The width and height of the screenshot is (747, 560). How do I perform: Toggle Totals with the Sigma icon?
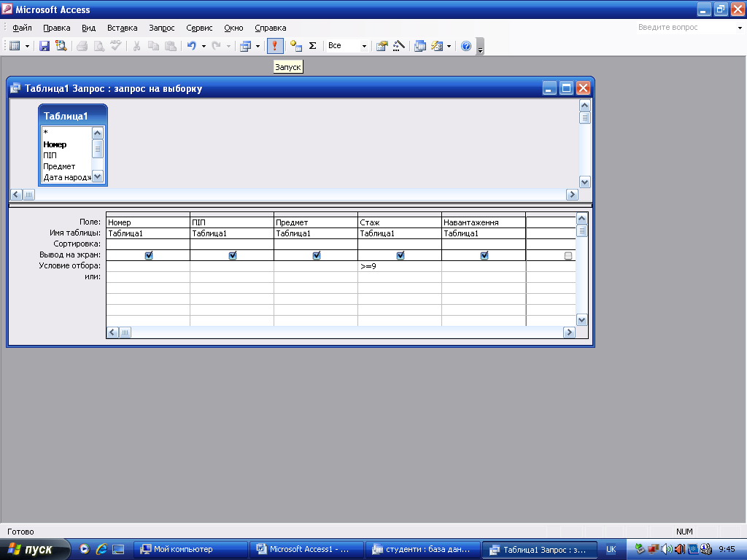click(x=312, y=46)
